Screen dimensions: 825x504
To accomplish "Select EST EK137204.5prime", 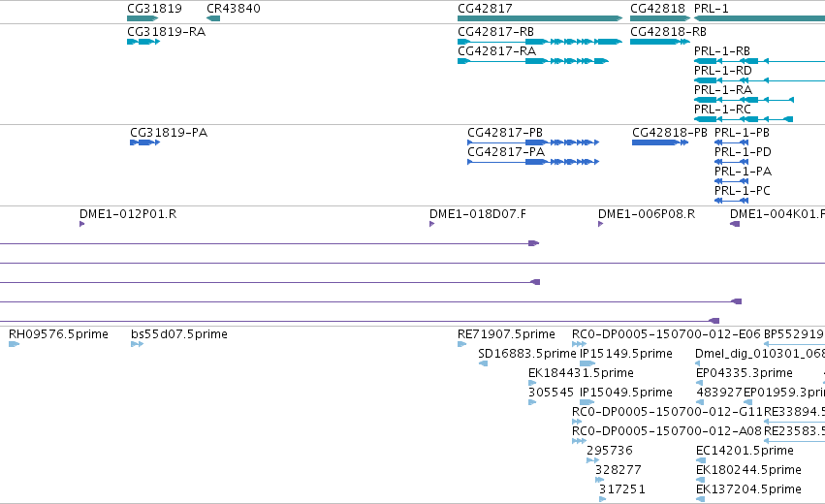I will [700, 500].
